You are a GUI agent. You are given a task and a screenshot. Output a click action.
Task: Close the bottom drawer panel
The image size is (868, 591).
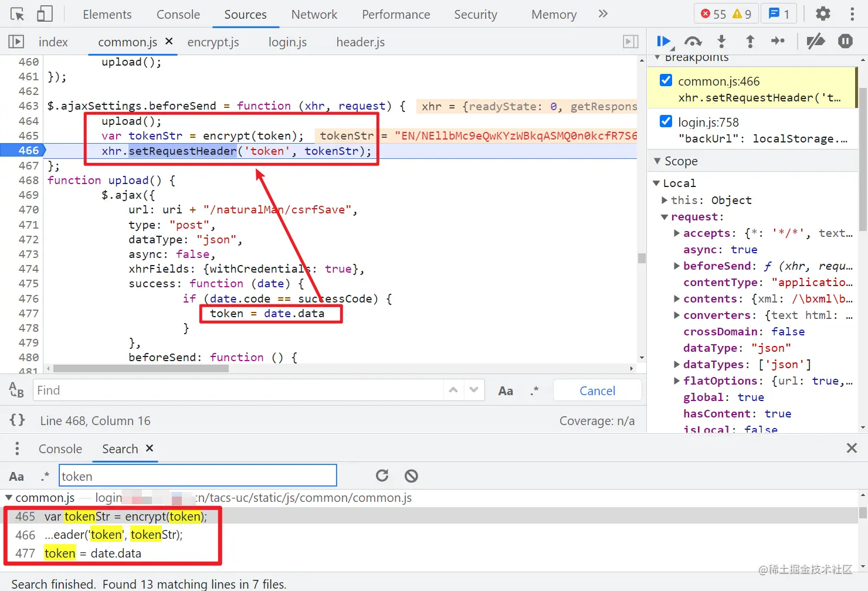852,449
